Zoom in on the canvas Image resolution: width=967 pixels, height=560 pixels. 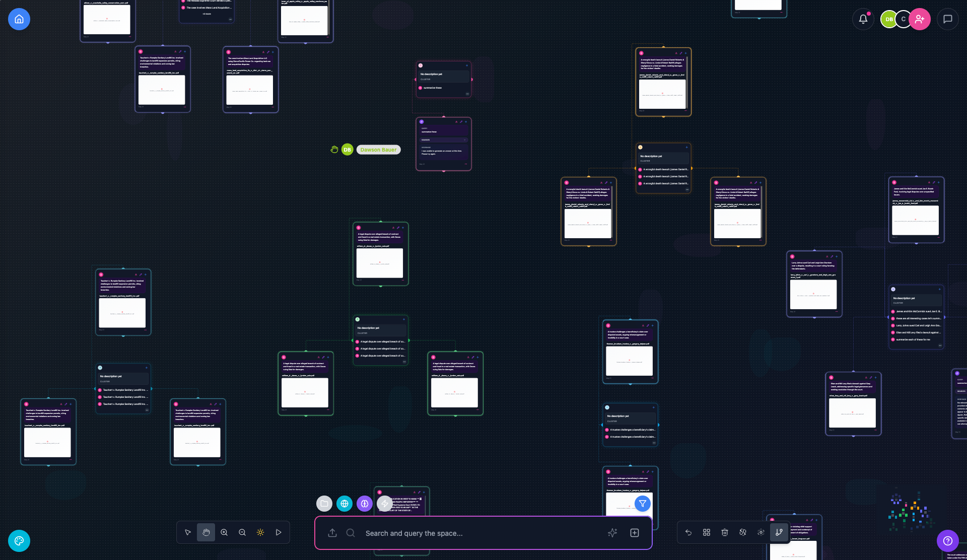(224, 532)
